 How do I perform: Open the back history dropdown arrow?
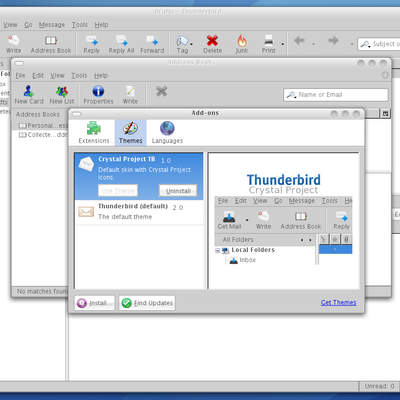tap(313, 44)
